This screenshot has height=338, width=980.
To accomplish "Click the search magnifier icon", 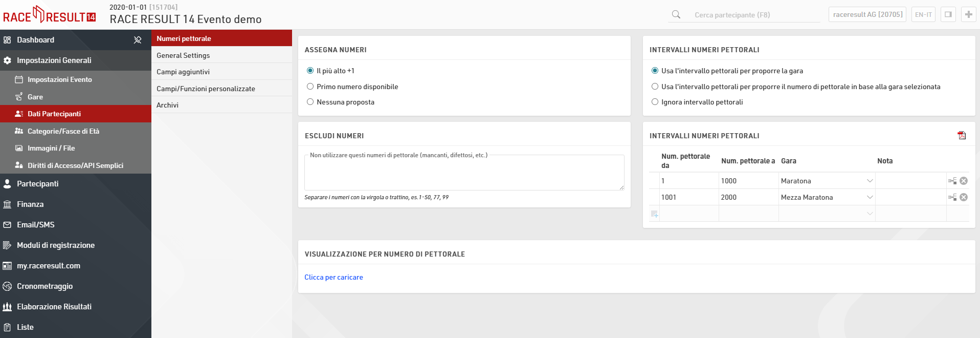I will [x=676, y=14].
